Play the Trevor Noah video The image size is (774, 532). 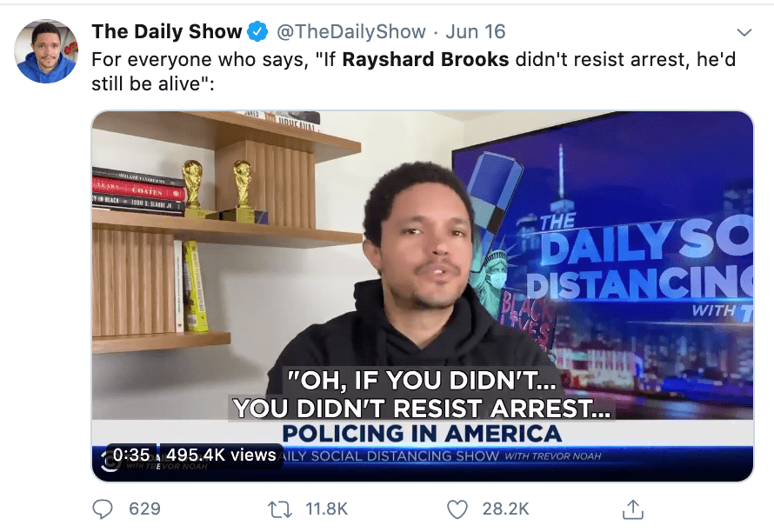pos(423,296)
